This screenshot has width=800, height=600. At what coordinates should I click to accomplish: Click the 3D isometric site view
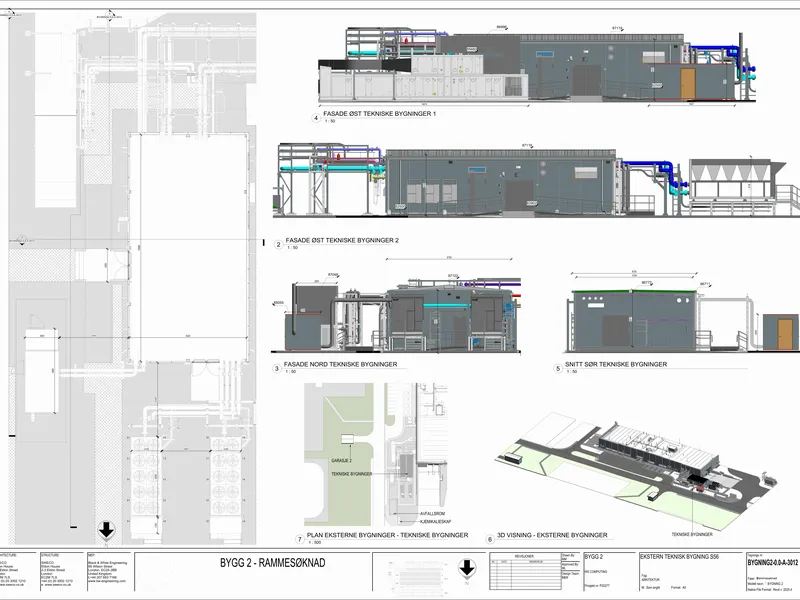coord(635,472)
